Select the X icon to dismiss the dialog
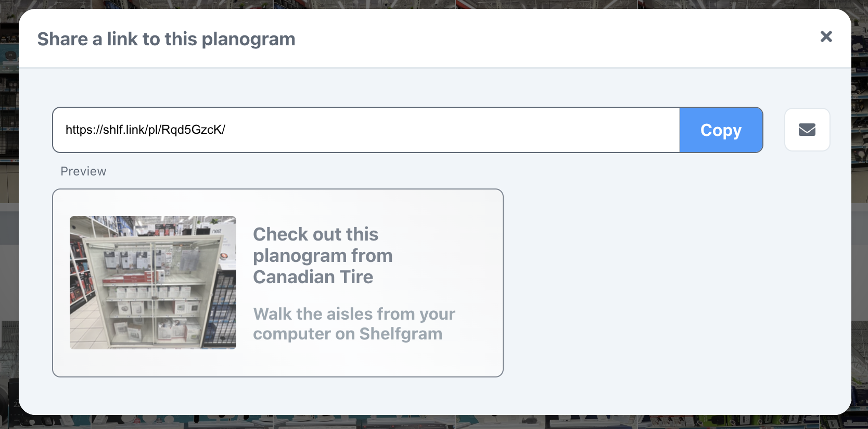Screen dimensions: 868x429 click(x=826, y=36)
